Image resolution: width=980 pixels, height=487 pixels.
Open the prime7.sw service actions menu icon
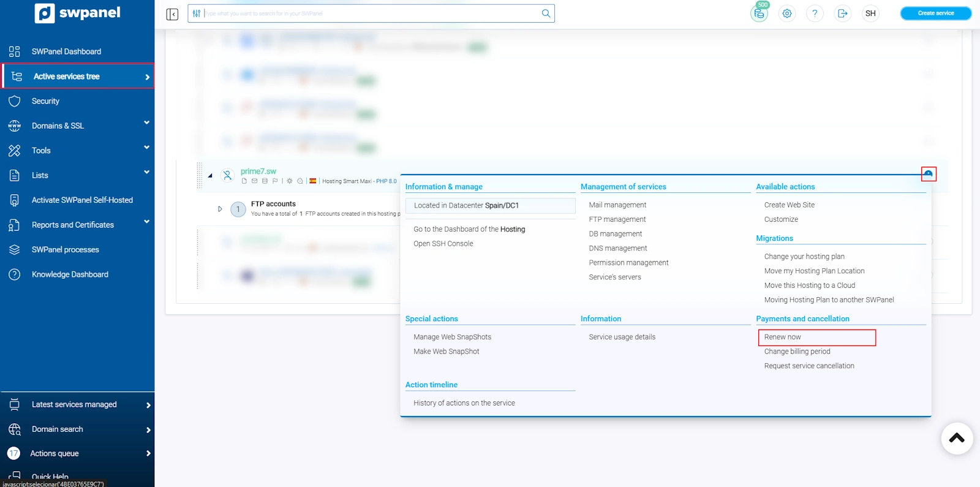click(929, 174)
